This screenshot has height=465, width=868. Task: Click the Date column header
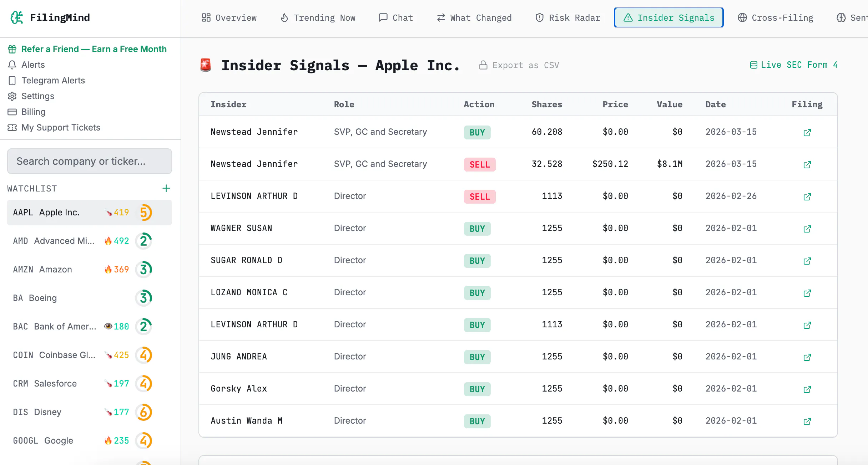tap(716, 104)
